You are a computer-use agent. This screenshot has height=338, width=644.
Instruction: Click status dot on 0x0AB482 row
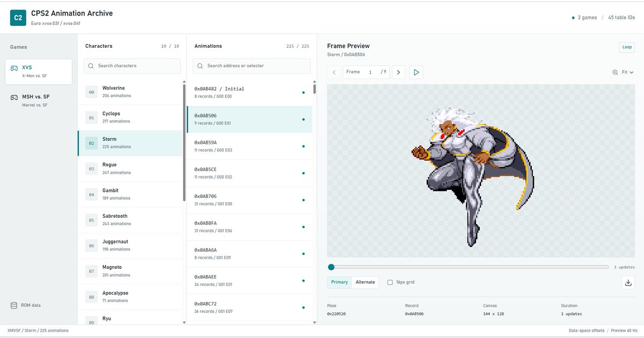[x=303, y=93]
